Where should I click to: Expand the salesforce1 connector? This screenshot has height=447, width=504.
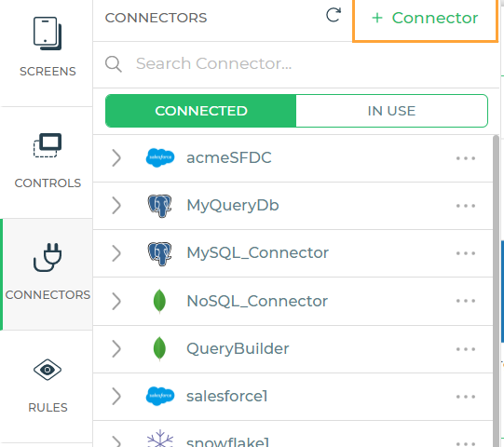(x=116, y=396)
